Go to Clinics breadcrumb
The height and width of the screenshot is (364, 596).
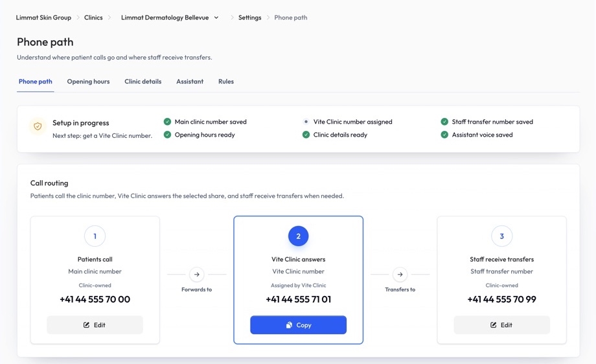point(93,17)
